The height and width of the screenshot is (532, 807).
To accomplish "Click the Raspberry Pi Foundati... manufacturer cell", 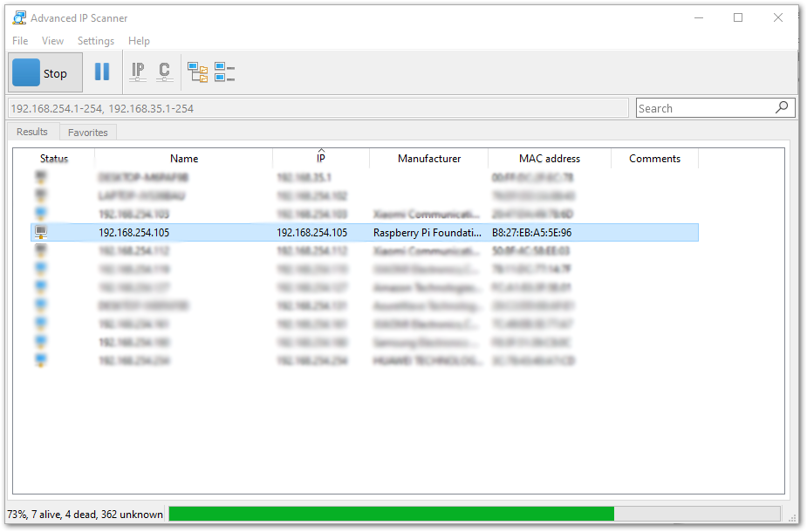I will [427, 233].
